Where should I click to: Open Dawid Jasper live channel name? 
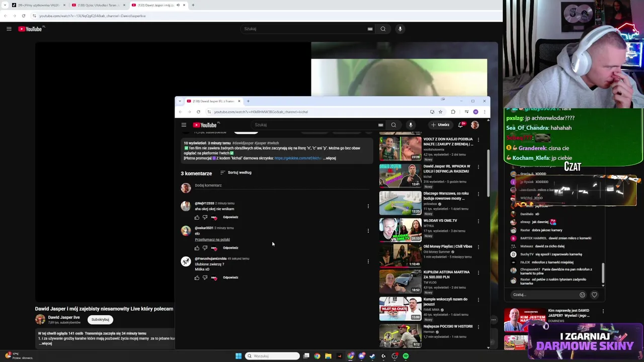(64, 317)
